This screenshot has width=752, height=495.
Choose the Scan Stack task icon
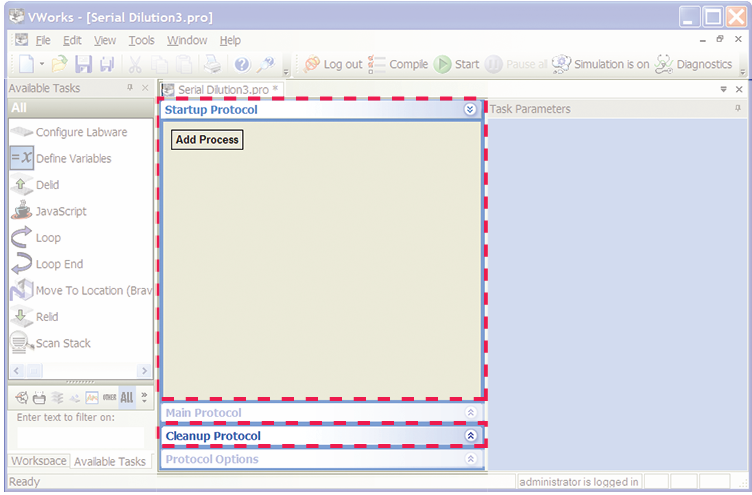pos(21,344)
